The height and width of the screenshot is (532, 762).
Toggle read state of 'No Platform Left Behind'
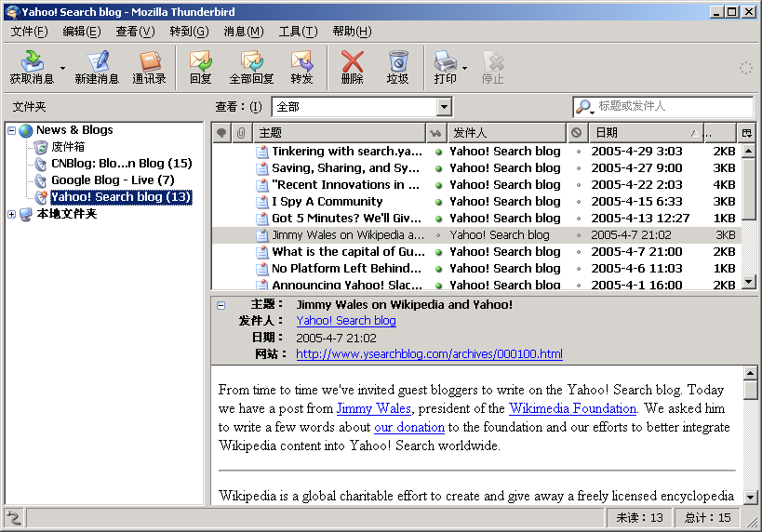point(438,269)
